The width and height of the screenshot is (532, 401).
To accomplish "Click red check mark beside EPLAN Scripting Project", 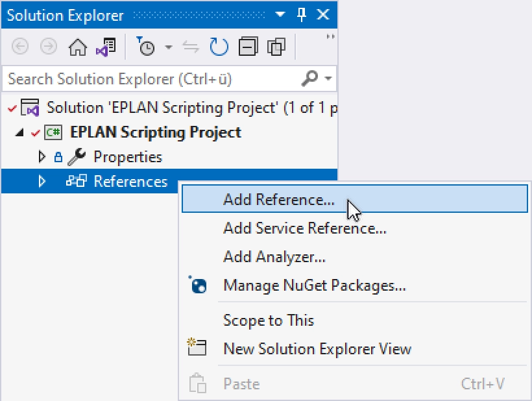I will (x=35, y=133).
